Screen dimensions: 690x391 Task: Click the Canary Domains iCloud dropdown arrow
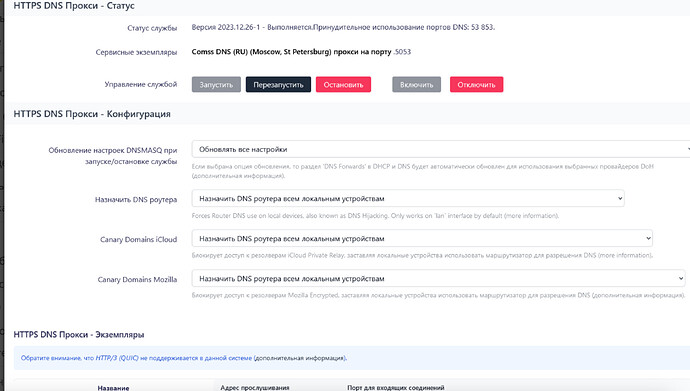(x=648, y=238)
